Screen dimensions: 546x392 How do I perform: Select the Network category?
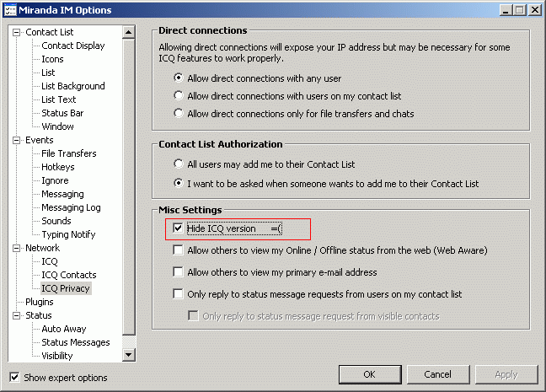click(42, 248)
